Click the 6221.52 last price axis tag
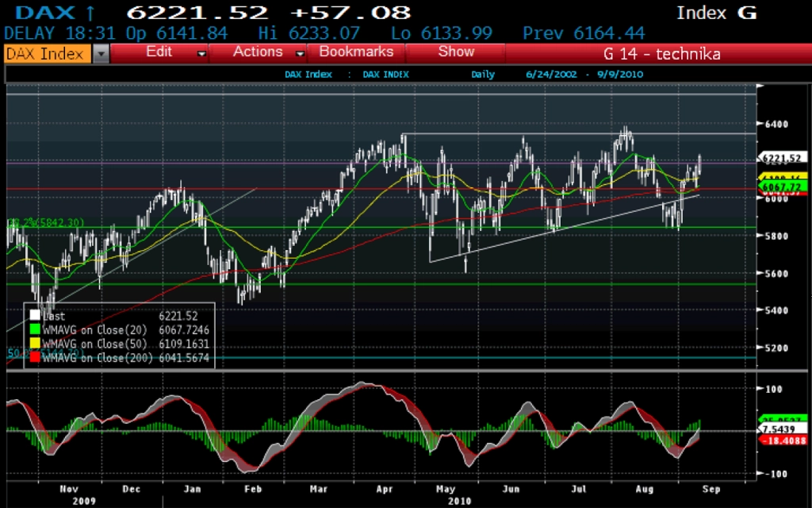Viewport: 812px width, 508px height. pyautogui.click(x=783, y=158)
